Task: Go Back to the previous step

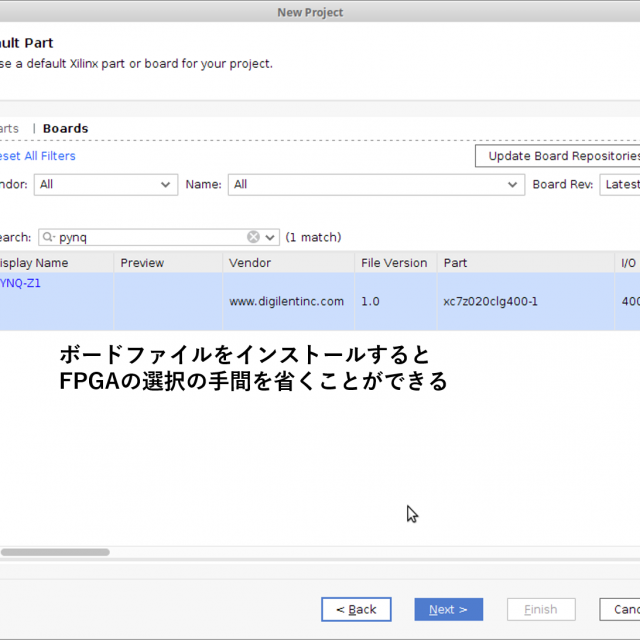Action: (x=356, y=609)
